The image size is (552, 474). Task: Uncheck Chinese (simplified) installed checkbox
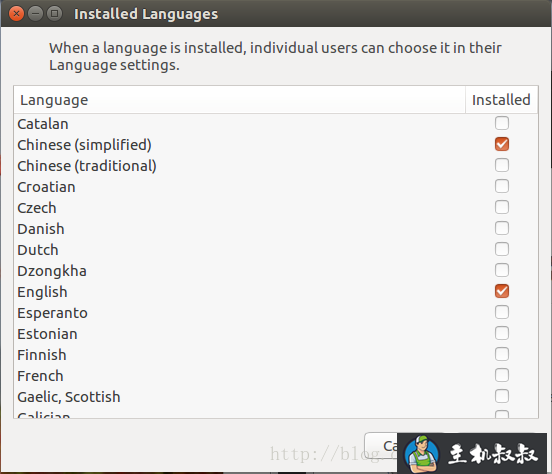click(x=502, y=144)
